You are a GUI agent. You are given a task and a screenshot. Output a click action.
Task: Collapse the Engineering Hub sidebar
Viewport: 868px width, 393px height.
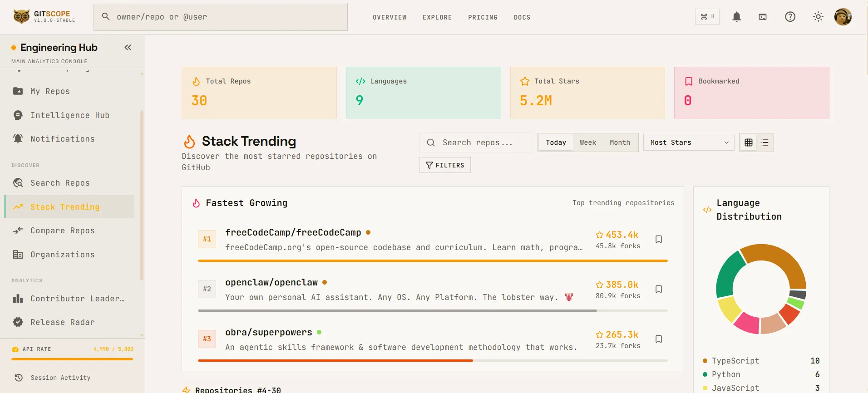click(x=128, y=47)
